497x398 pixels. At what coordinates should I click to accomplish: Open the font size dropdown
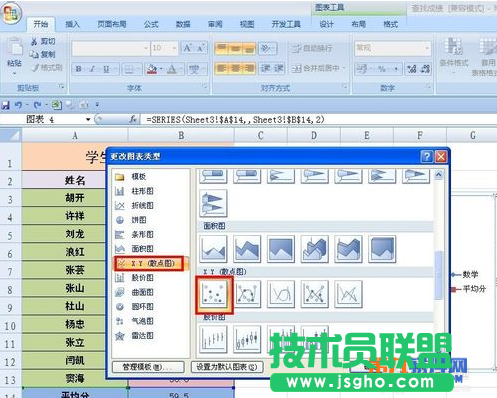pos(174,48)
